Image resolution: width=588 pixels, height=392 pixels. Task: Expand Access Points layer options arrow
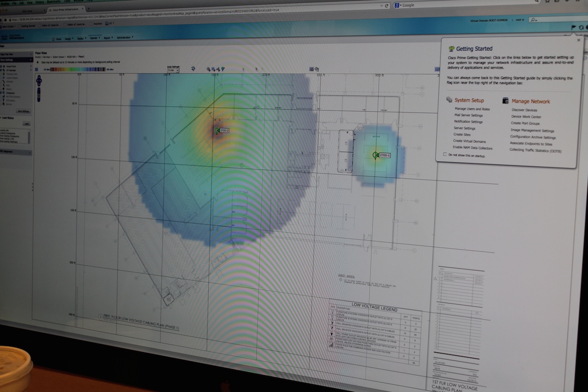pyautogui.click(x=31, y=66)
